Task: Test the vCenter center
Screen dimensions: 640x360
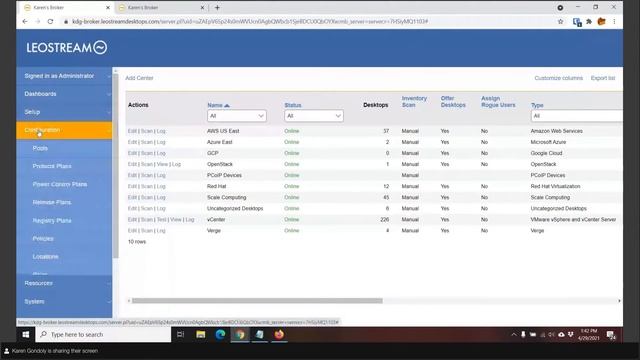Action: (162, 220)
